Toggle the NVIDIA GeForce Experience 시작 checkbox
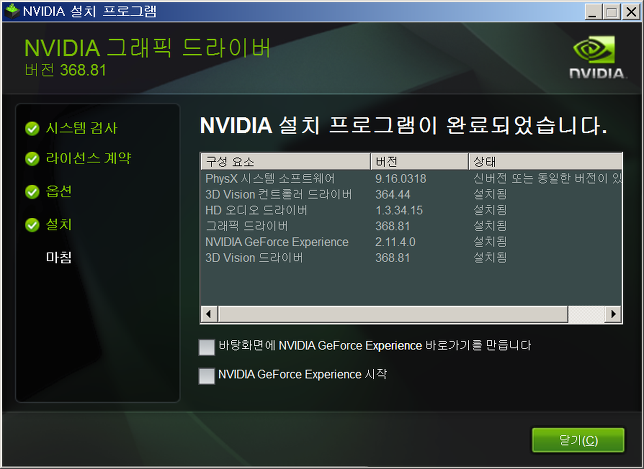The height and width of the screenshot is (469, 644). (207, 376)
